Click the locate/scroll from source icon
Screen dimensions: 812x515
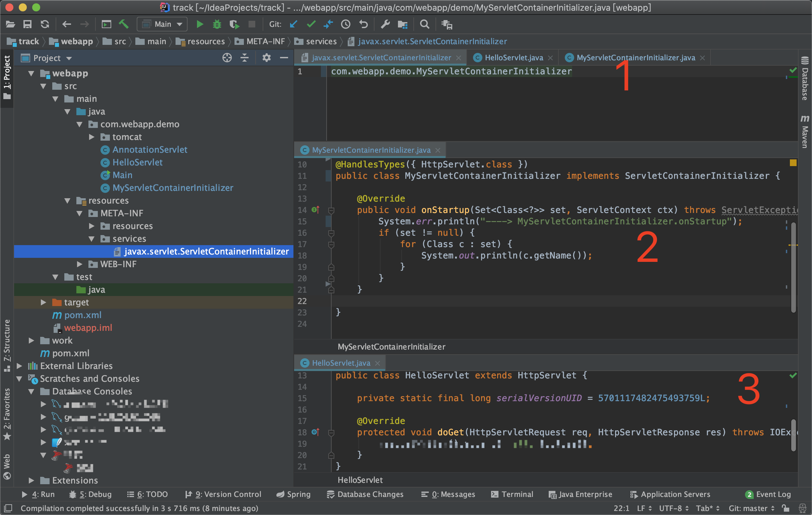tap(227, 58)
